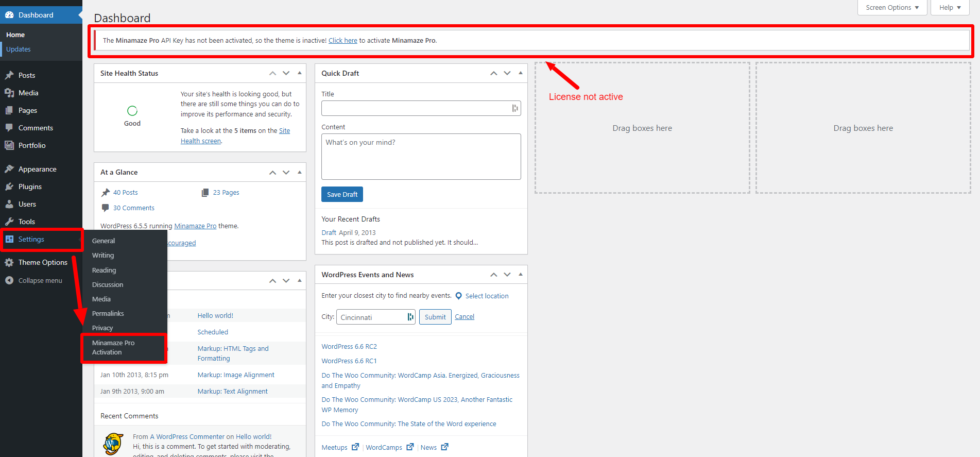Open the Minamaze Pro theme link

[195, 226]
